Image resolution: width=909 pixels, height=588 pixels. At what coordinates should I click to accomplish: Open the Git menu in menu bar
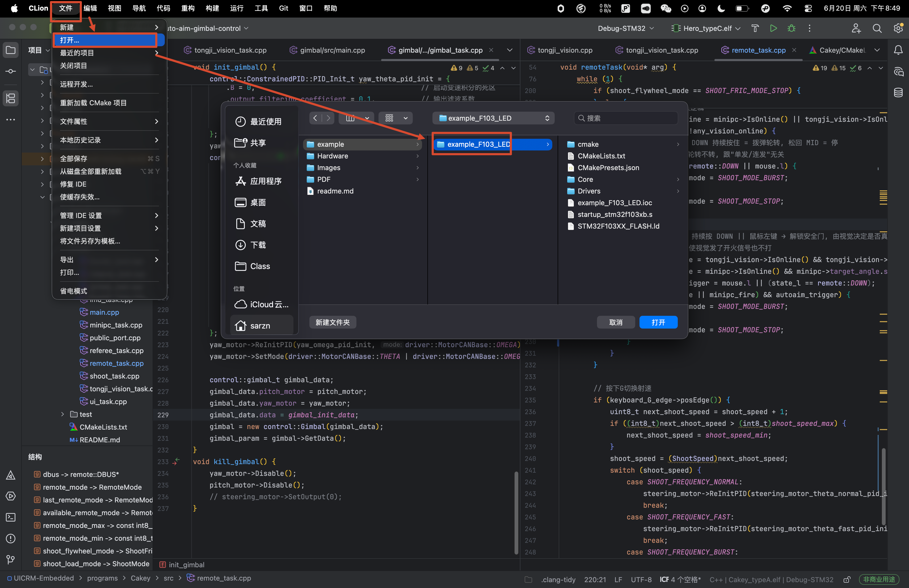[284, 9]
